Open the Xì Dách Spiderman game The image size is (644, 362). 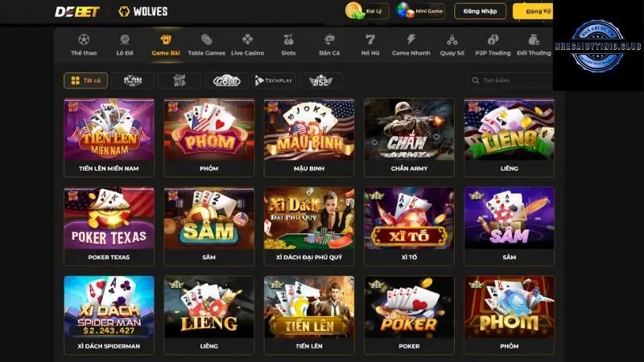109,315
